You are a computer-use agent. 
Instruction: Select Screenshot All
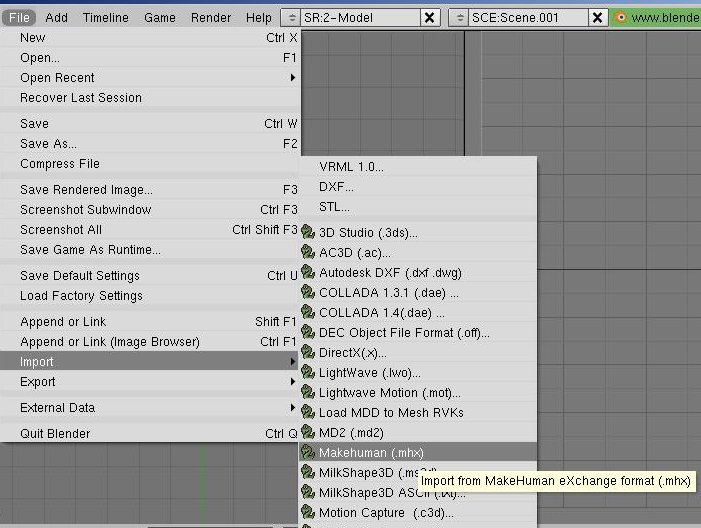(150, 230)
